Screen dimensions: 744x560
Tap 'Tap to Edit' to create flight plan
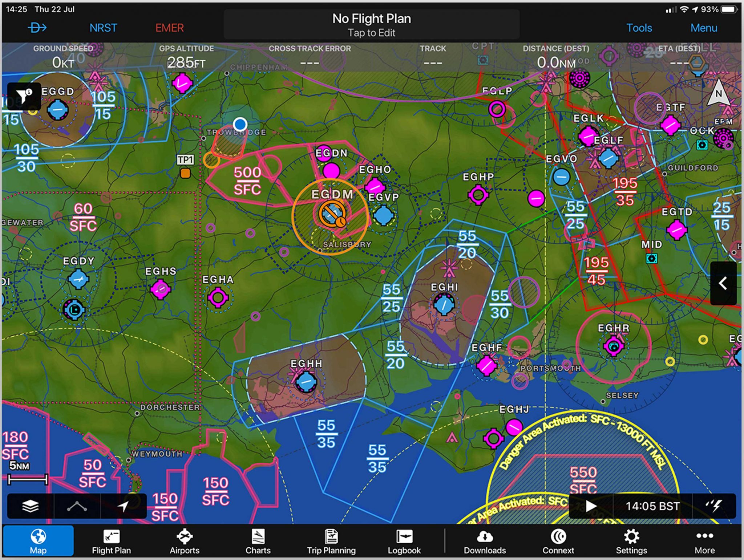371,32
